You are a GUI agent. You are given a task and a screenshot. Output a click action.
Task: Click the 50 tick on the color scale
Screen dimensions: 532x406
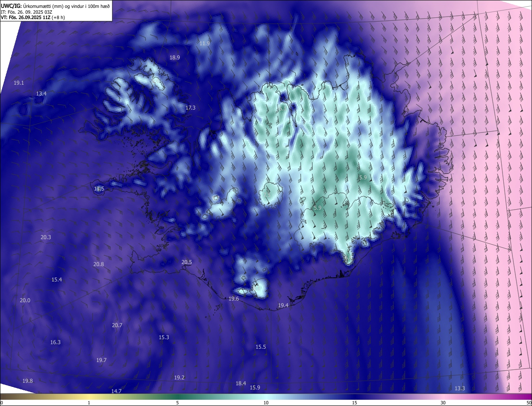[x=529, y=403]
